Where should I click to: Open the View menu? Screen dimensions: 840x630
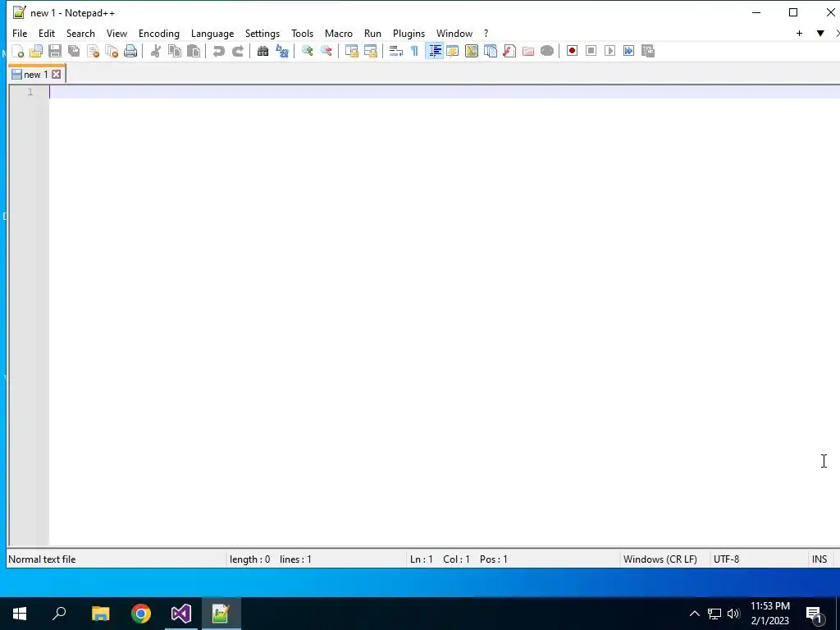point(116,33)
